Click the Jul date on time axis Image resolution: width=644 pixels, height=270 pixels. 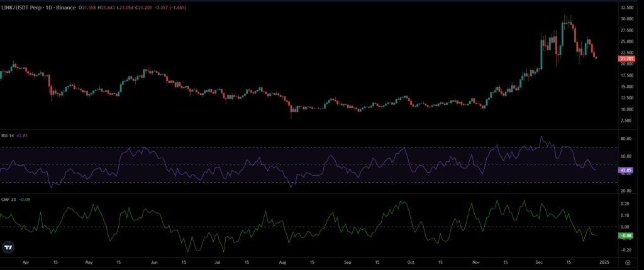coord(218,262)
